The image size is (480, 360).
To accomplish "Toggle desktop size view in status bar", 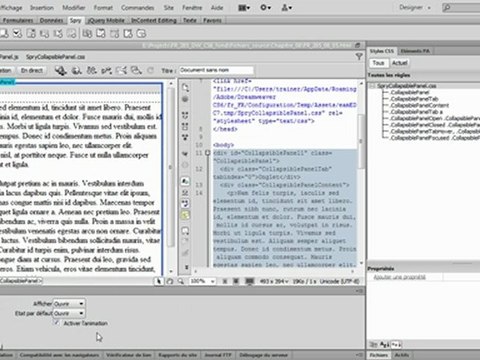I will click(249, 281).
